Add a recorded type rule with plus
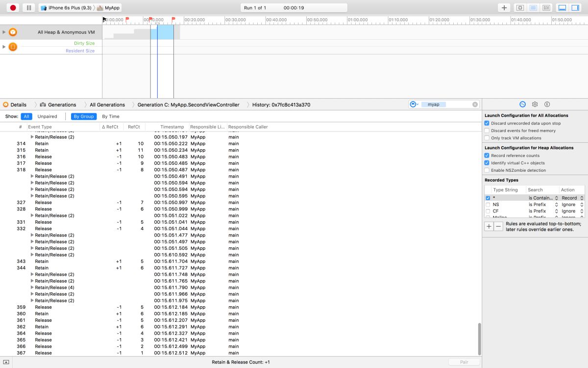588x368 pixels. (x=489, y=226)
